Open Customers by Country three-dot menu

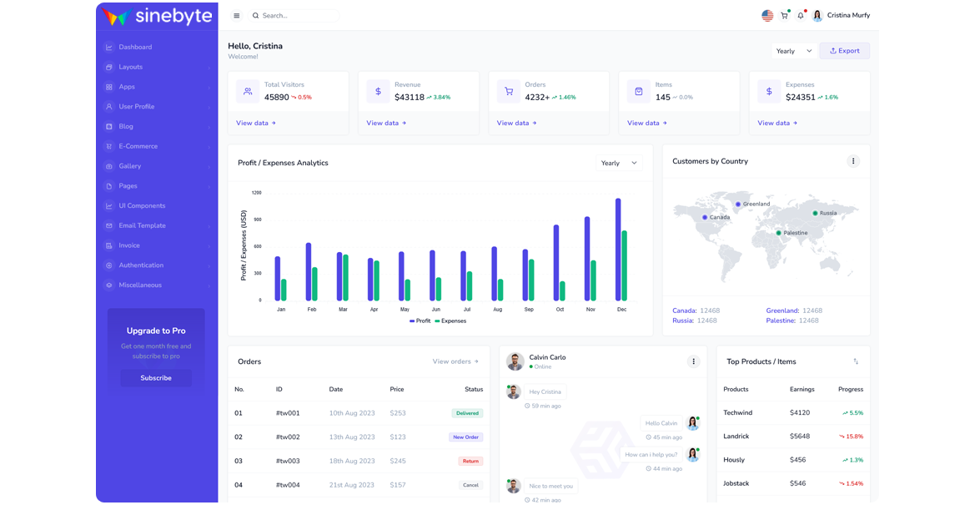pyautogui.click(x=852, y=161)
